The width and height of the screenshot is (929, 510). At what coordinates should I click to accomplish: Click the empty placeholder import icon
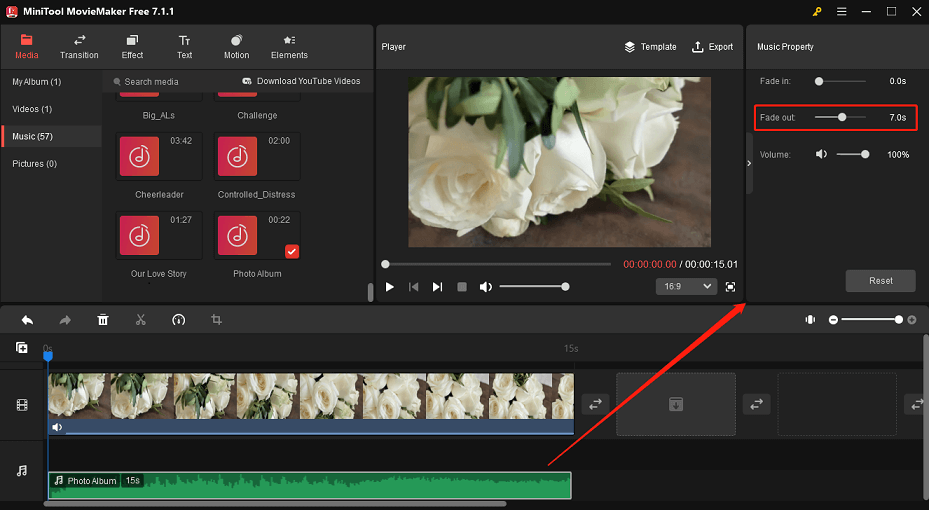tap(676, 405)
